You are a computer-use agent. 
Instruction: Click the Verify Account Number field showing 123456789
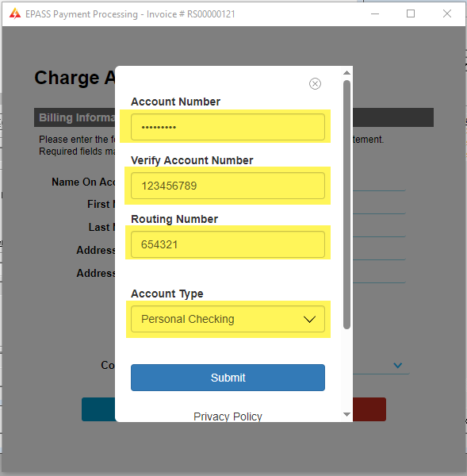(x=228, y=186)
